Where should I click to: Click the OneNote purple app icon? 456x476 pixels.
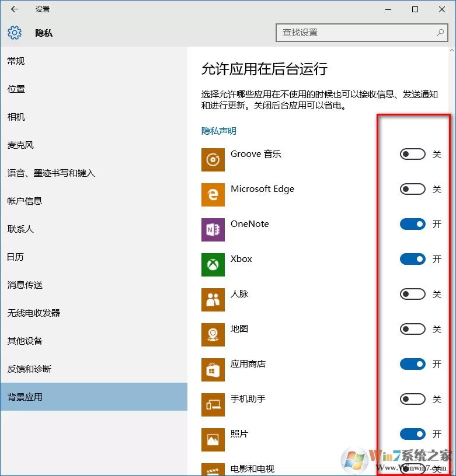[x=213, y=229]
